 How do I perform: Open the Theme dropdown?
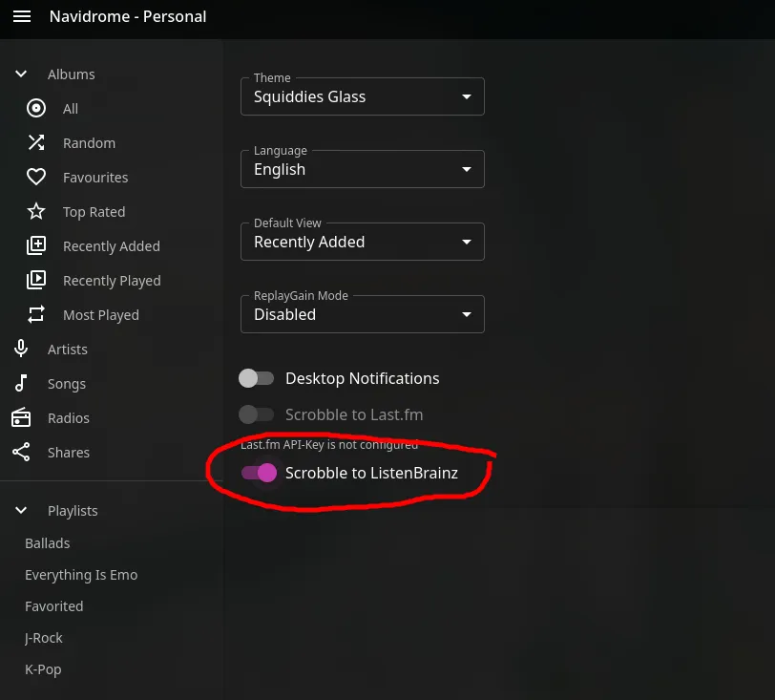click(363, 95)
